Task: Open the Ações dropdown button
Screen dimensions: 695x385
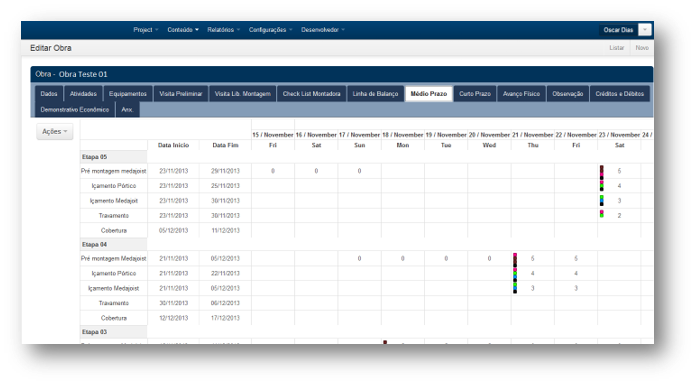Action: coord(55,132)
